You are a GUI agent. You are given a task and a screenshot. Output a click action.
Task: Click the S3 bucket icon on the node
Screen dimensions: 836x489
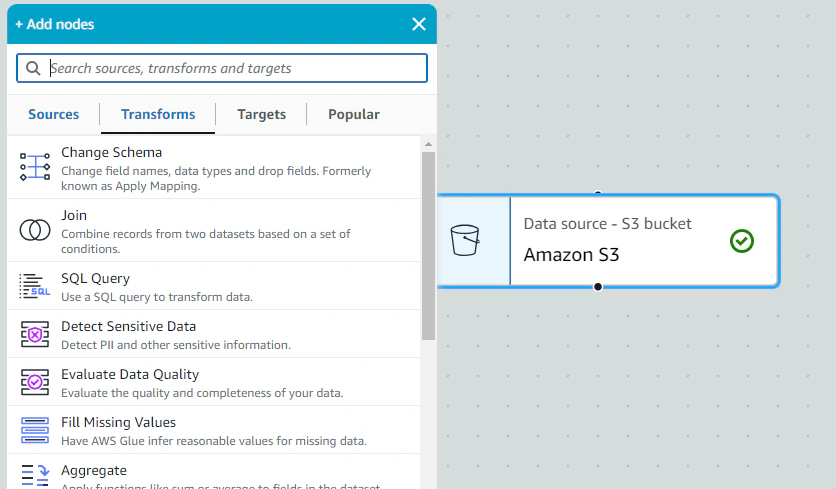[464, 240]
